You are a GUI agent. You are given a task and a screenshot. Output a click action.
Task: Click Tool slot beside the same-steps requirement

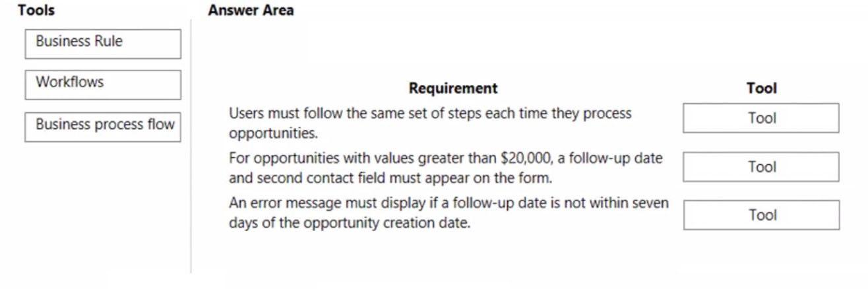[x=760, y=118]
